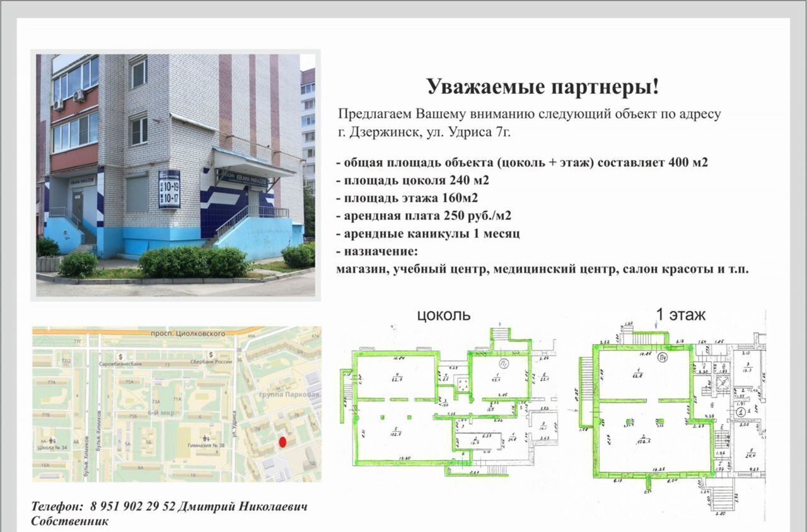Open the basement floor plan drawing
Screen dimensions: 807x532
[x=450, y=402]
